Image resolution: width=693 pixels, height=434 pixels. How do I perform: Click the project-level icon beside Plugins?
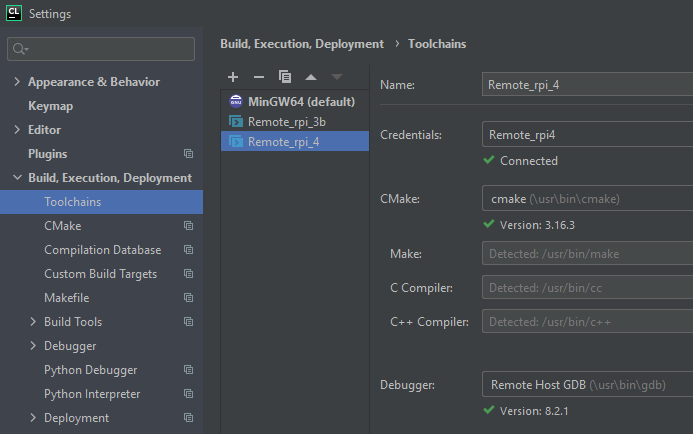188,154
